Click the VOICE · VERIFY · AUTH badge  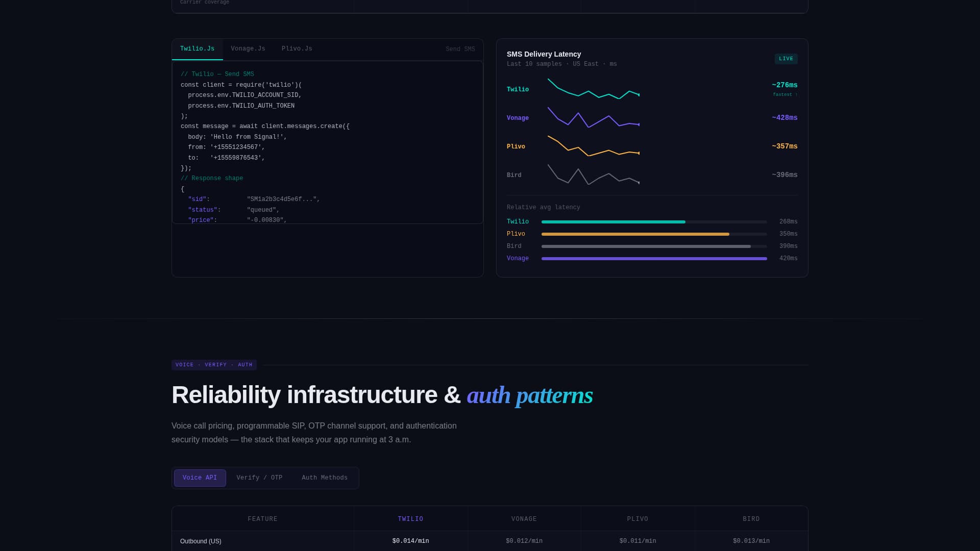(214, 365)
